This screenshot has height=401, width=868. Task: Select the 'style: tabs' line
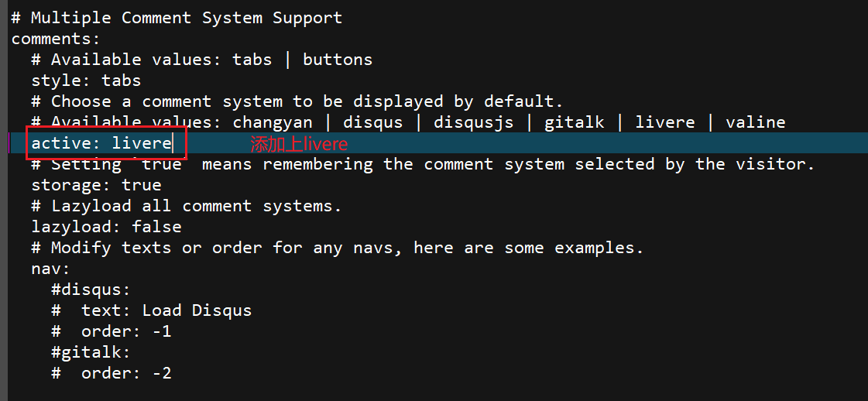86,81
